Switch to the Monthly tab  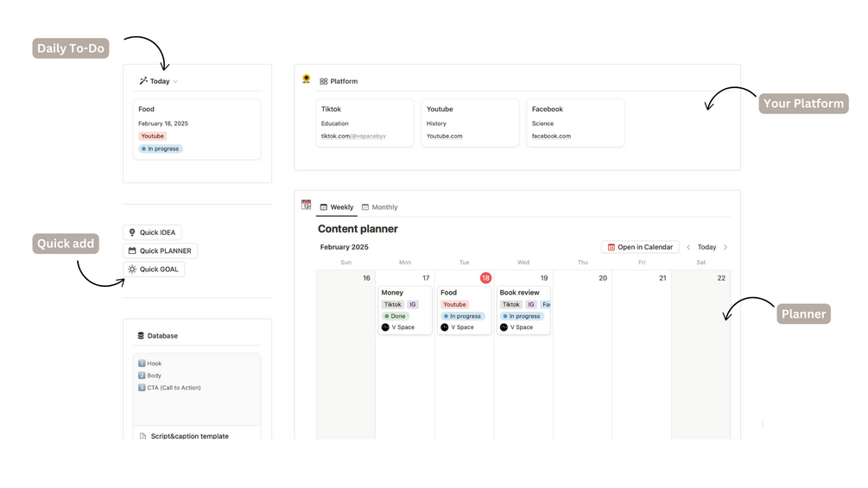coord(380,207)
